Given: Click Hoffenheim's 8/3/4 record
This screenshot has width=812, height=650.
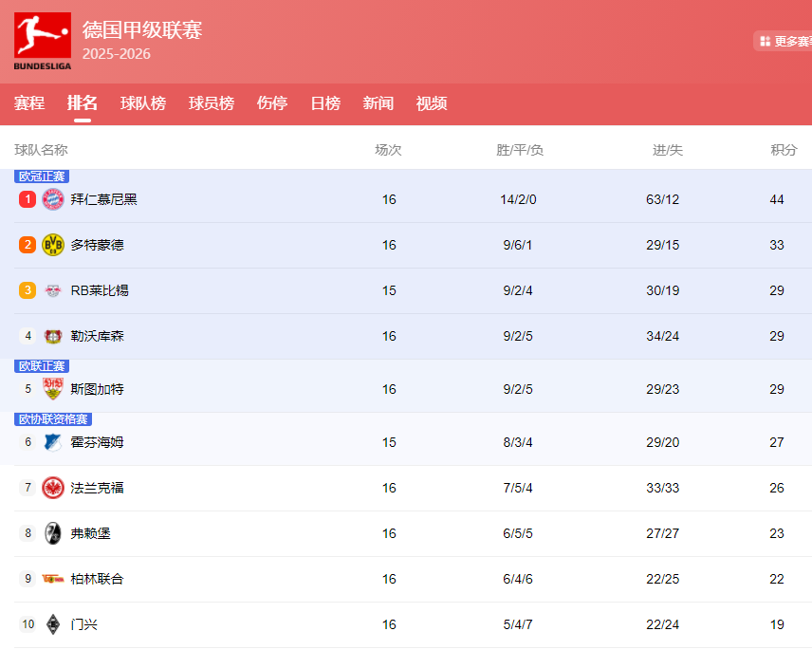Looking at the screenshot, I should point(517,442).
